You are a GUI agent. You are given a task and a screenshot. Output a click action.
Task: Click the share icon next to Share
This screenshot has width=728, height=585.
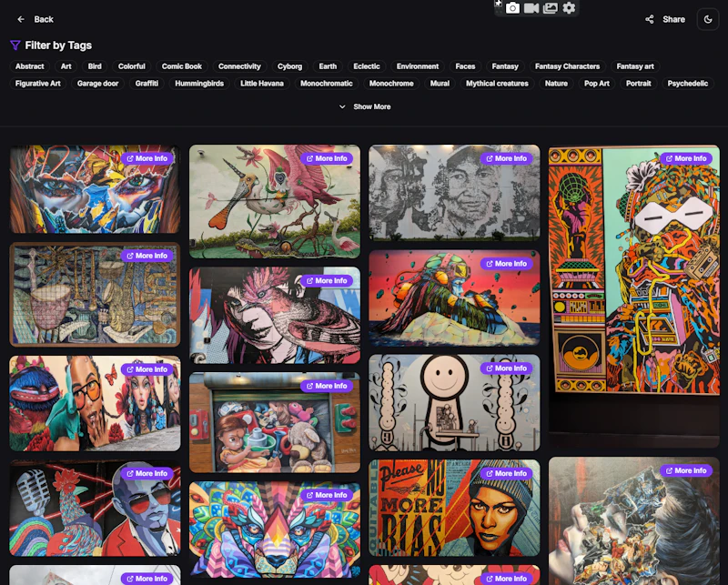pos(650,19)
